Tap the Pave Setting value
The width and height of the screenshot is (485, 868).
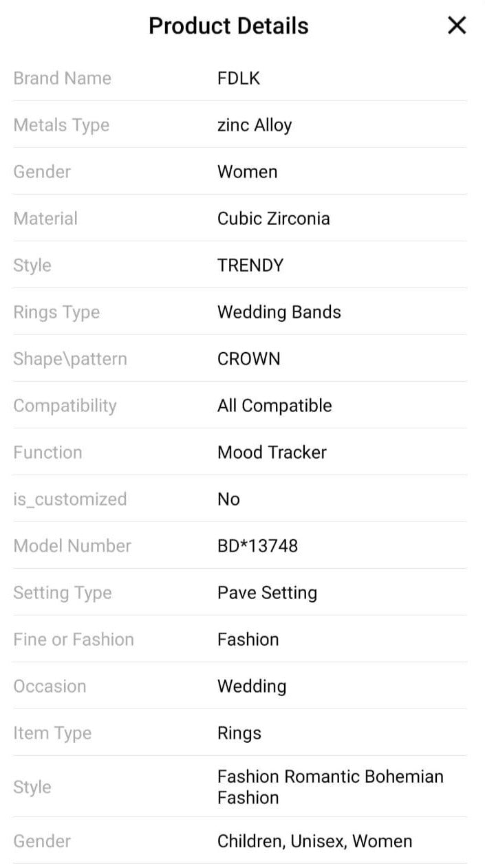(267, 593)
